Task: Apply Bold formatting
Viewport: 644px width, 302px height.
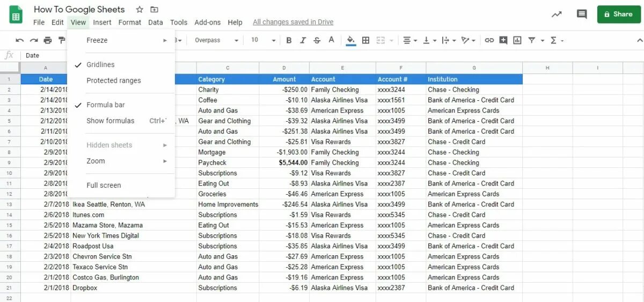Action: click(x=289, y=40)
